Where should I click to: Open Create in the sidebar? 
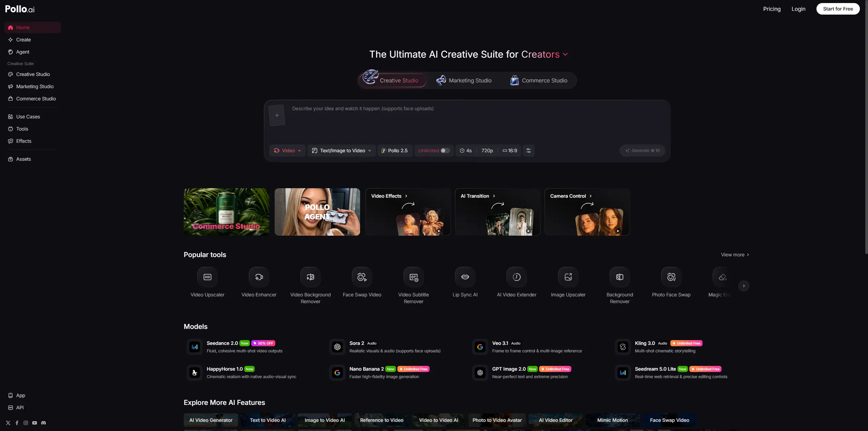pyautogui.click(x=33, y=40)
